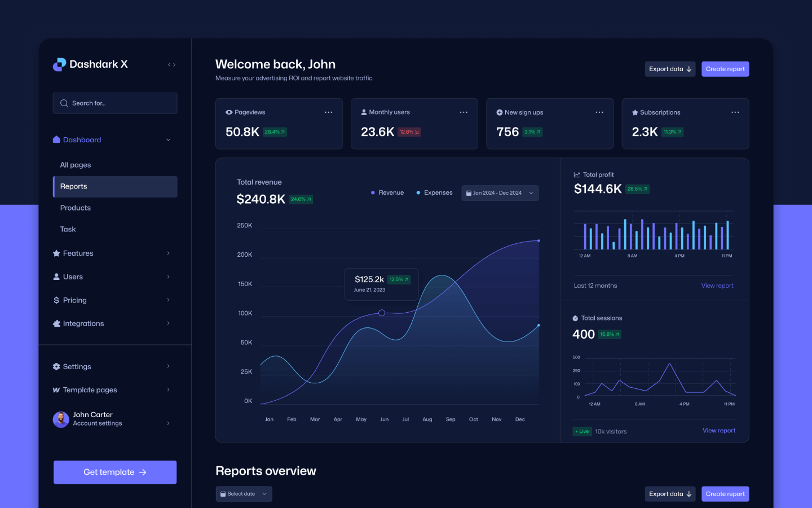
Task: Open the Select date dropdown under Reports overview
Action: click(244, 494)
